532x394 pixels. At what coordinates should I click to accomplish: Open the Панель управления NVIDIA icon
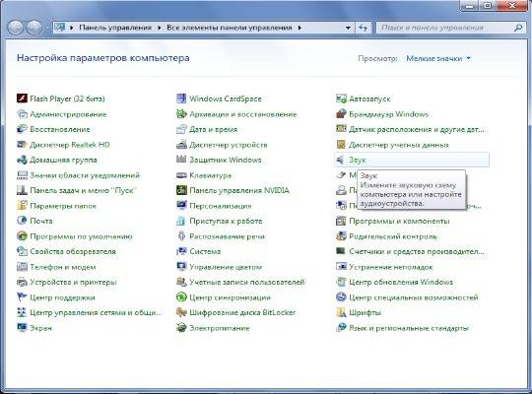[181, 190]
